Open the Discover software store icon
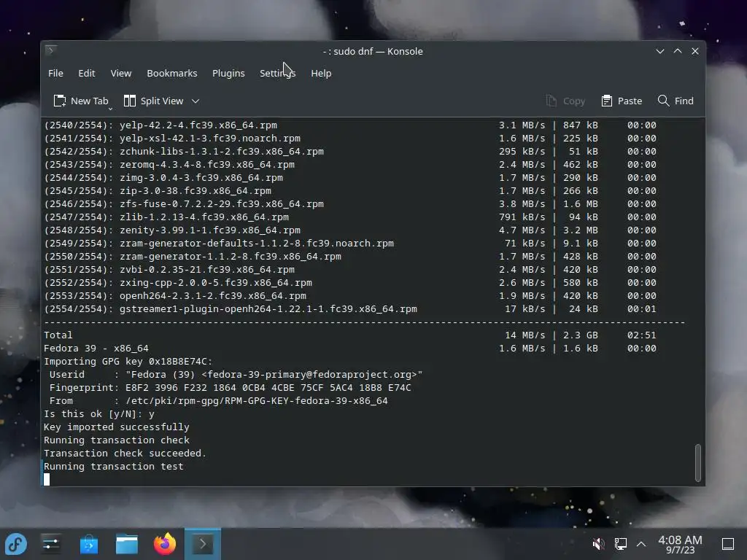Viewport: 747px width, 560px height. click(x=89, y=544)
